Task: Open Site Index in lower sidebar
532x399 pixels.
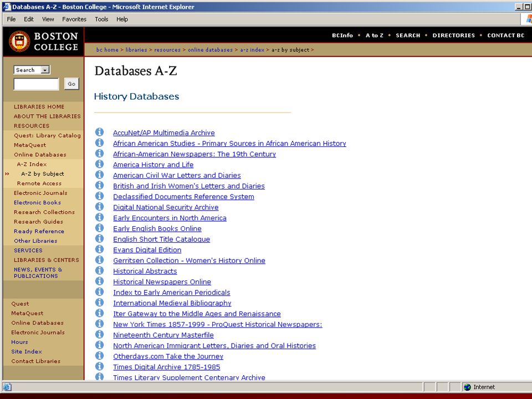Action: (x=27, y=351)
